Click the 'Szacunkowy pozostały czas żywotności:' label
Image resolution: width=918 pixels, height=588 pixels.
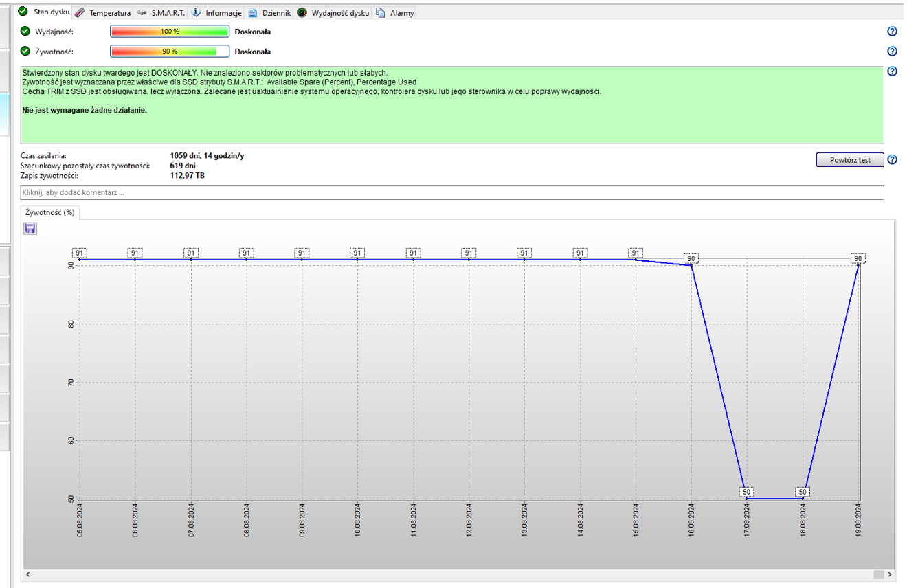(85, 166)
